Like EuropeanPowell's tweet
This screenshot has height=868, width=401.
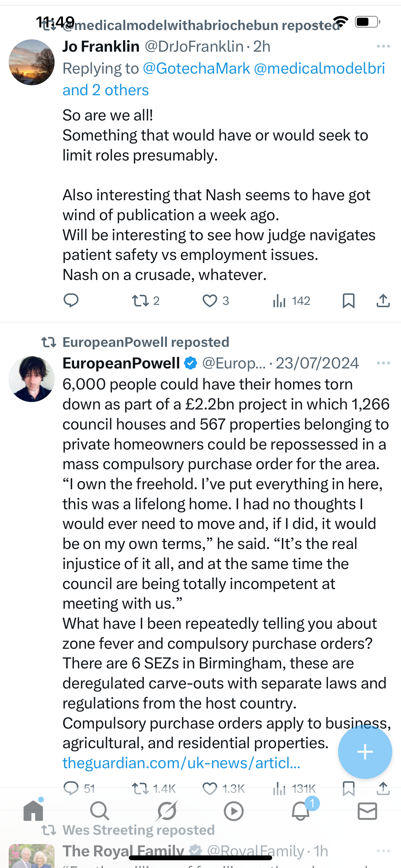(210, 789)
